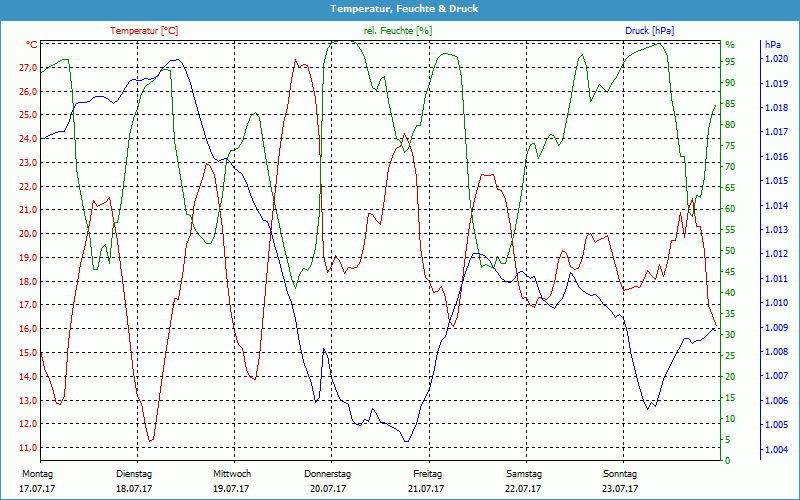800x500 pixels.
Task: Click the '14,0' temperature axis value
Action: tap(28, 377)
